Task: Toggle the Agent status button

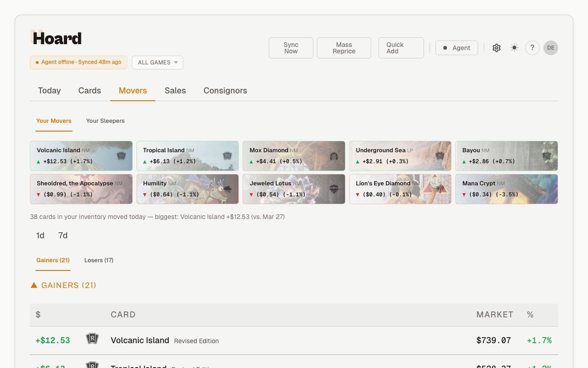Action: pyautogui.click(x=457, y=48)
